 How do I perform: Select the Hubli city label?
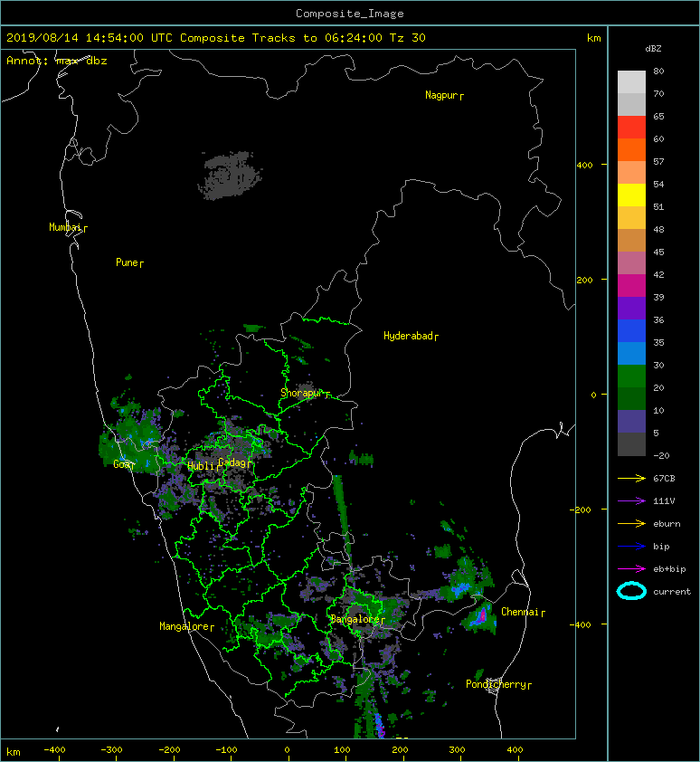[203, 466]
